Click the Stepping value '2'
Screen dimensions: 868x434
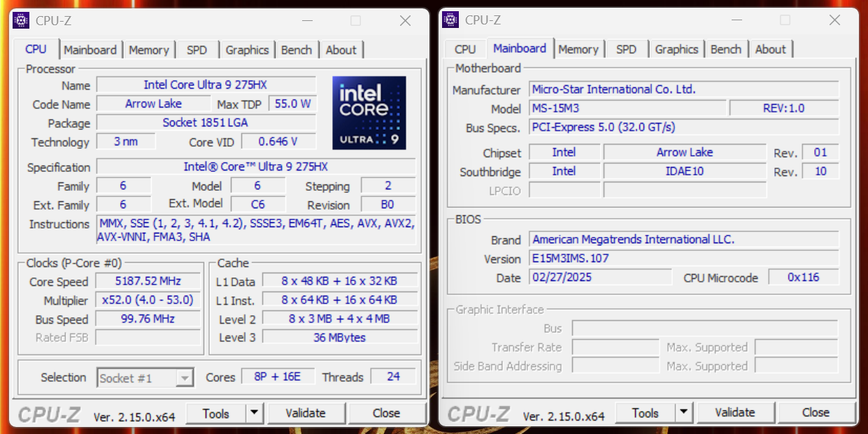[x=388, y=185]
